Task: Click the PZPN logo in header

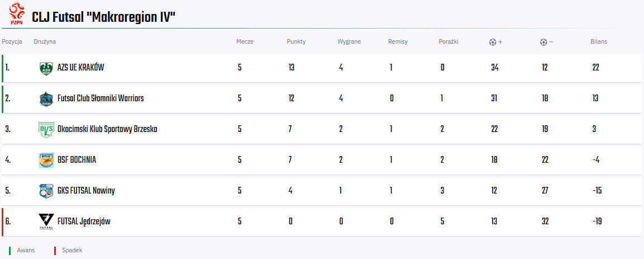Action: [17, 14]
